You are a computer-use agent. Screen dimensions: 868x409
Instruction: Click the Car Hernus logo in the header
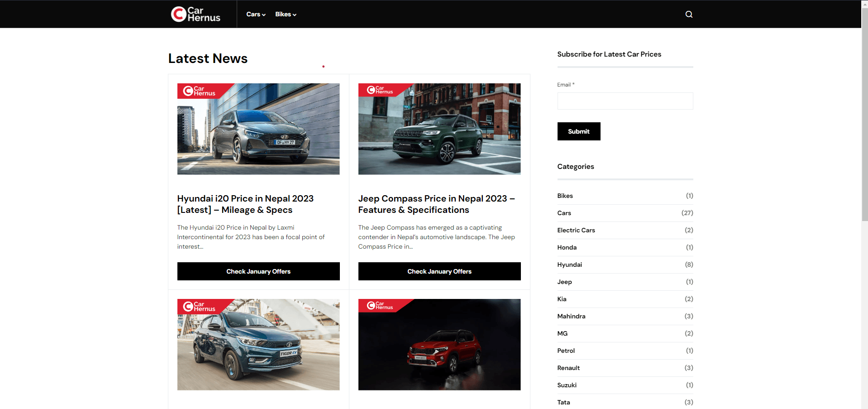195,14
